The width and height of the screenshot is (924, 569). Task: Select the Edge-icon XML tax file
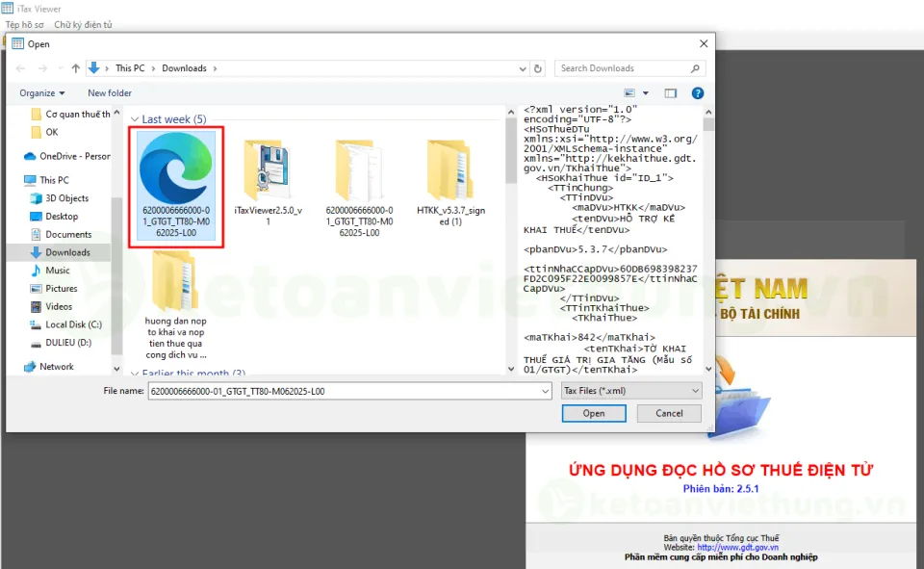pyautogui.click(x=176, y=185)
